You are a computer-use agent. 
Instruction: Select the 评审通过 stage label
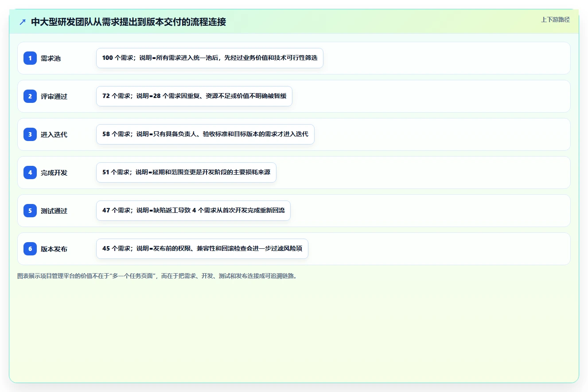54,97
